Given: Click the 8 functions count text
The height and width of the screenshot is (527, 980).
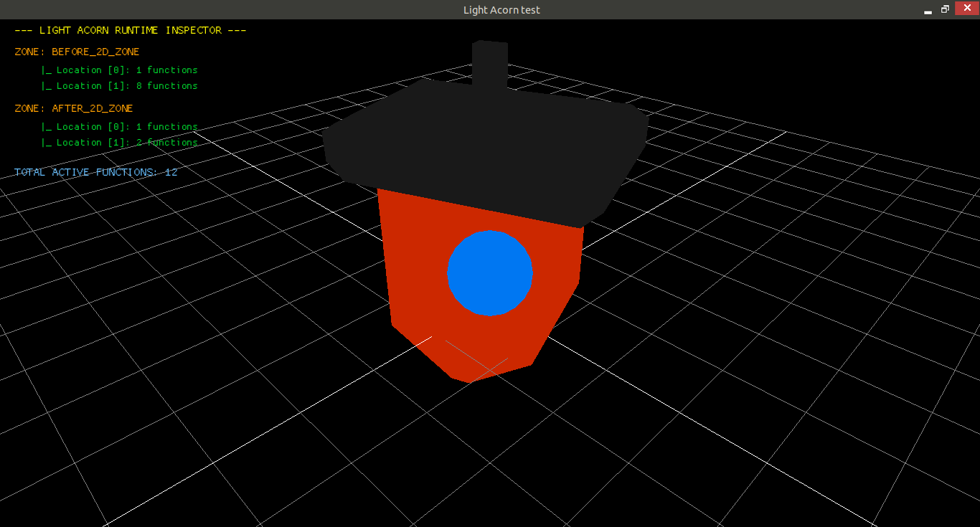Looking at the screenshot, I should coord(166,86).
